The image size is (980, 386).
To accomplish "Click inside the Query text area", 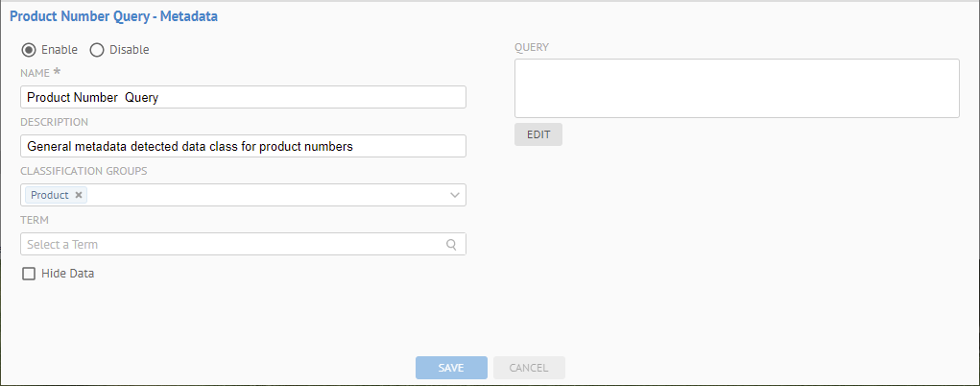I will pyautogui.click(x=736, y=88).
